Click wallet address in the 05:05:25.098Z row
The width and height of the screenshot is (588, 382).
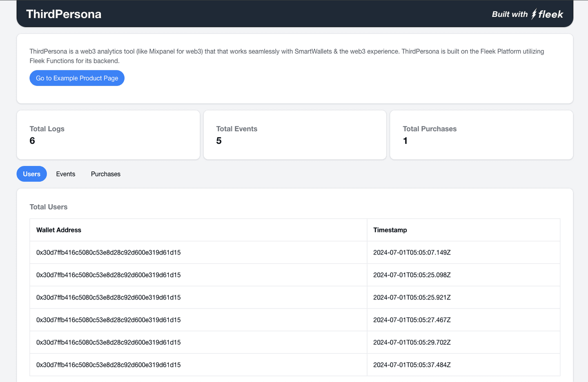[x=109, y=275]
